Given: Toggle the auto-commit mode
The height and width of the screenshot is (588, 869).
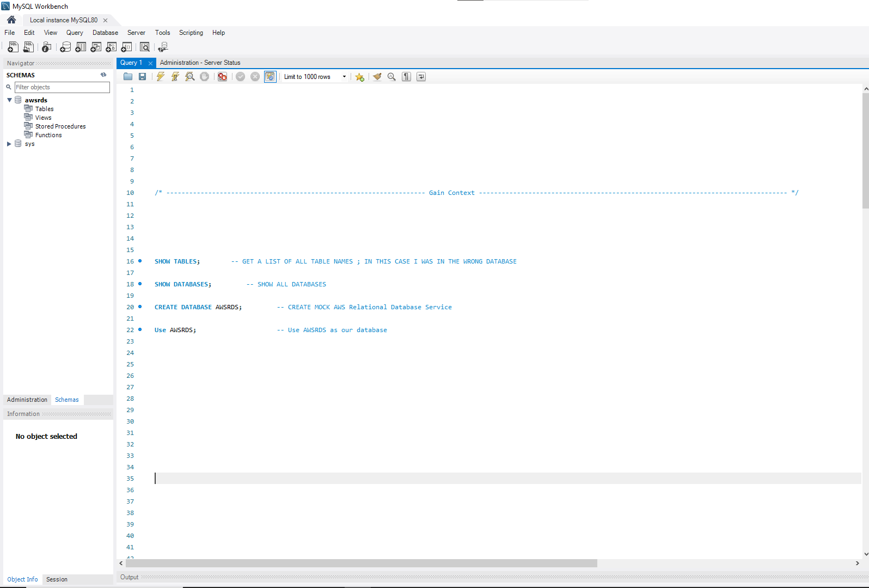Looking at the screenshot, I should click(x=270, y=77).
